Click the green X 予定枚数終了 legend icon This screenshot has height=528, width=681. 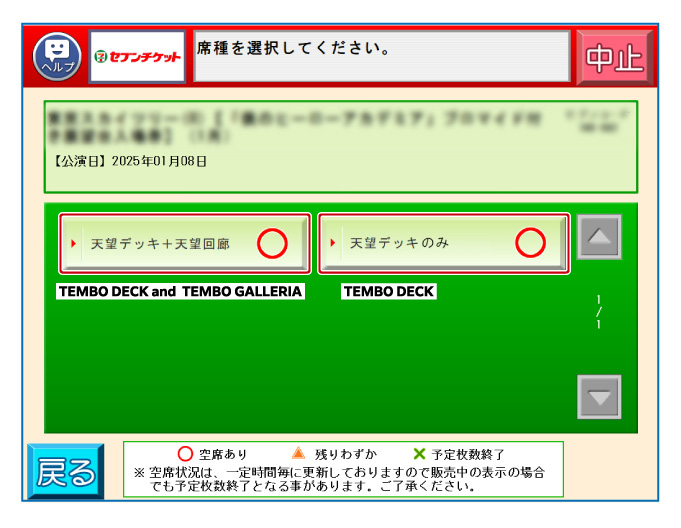pos(420,454)
